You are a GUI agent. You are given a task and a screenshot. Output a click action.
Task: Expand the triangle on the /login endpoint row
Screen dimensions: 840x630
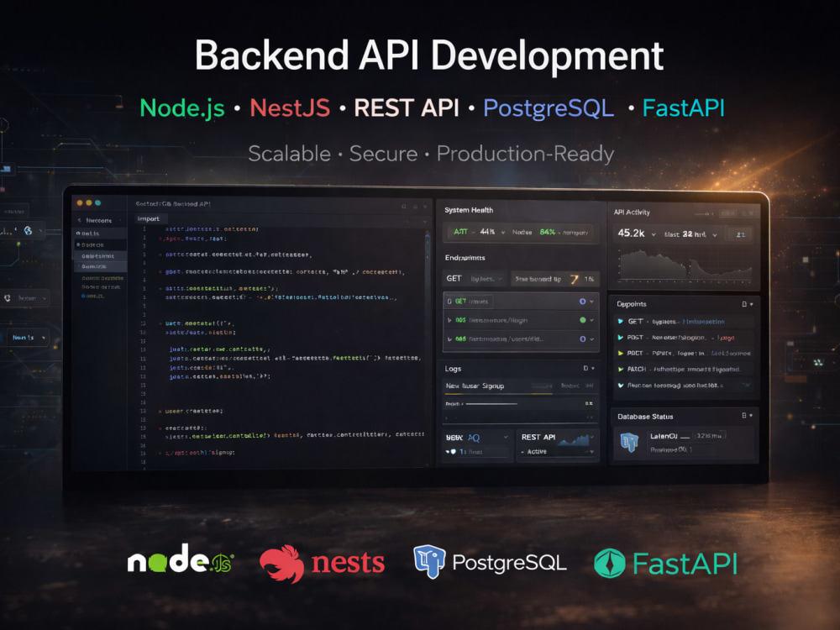pos(449,320)
